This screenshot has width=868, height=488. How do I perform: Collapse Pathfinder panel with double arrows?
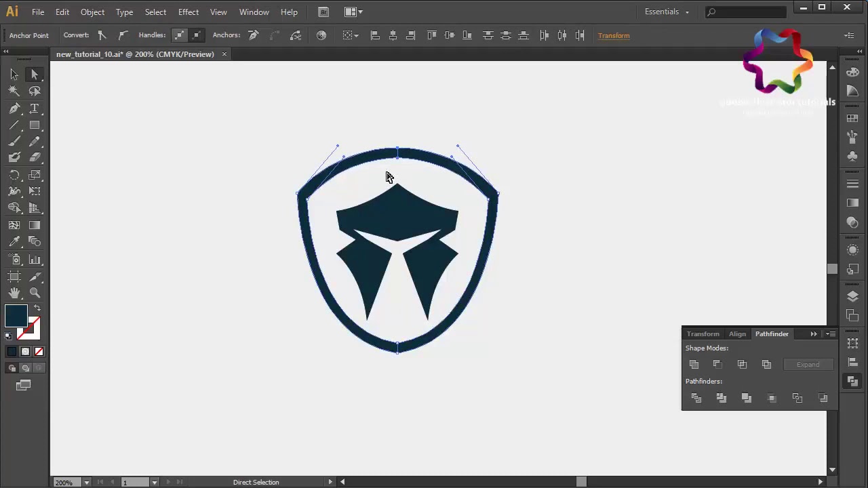(x=814, y=333)
